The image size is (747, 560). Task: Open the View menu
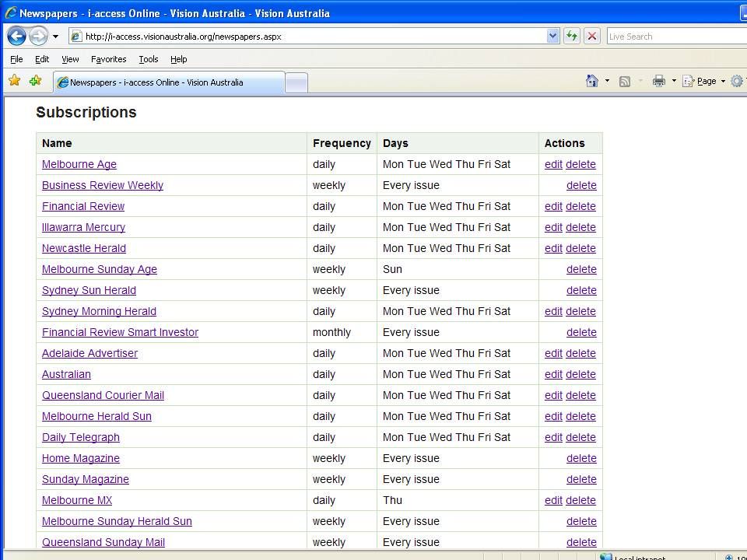pyautogui.click(x=70, y=59)
